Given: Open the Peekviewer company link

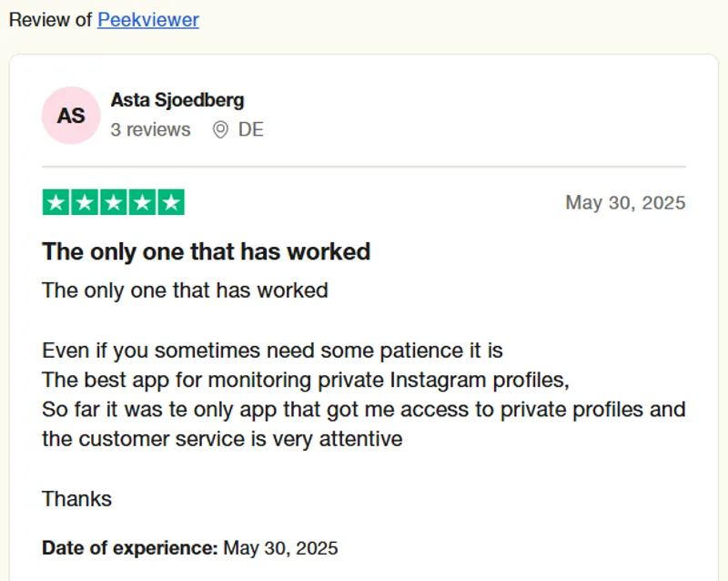Looking at the screenshot, I should point(147,20).
